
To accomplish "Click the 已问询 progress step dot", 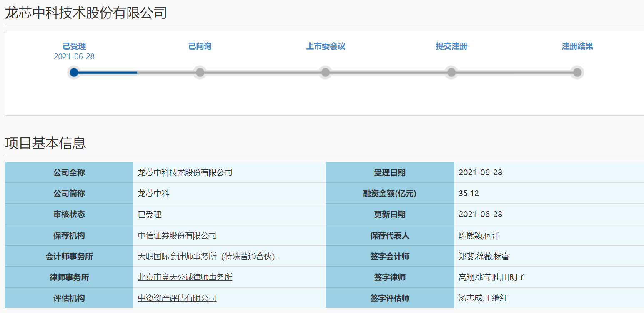I will 200,73.
